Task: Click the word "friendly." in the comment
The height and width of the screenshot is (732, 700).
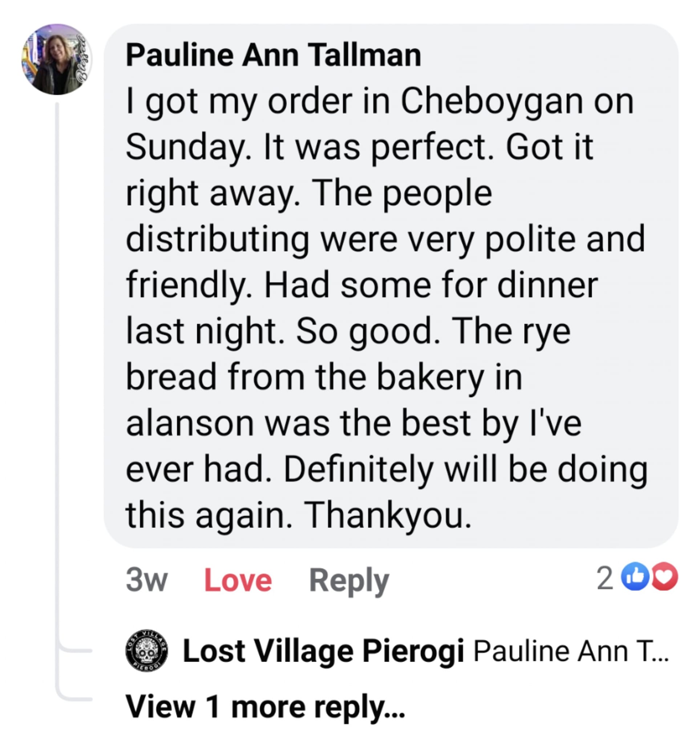Action: click(x=189, y=286)
